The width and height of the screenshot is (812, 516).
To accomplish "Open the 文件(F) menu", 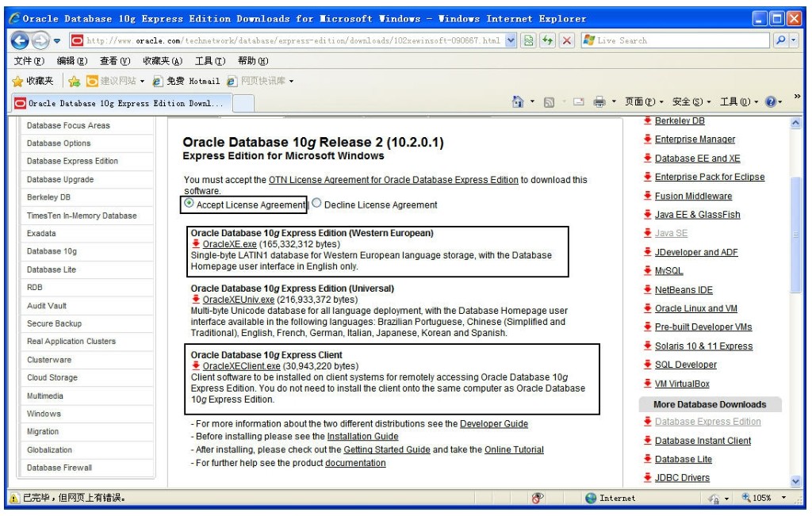I will point(29,61).
